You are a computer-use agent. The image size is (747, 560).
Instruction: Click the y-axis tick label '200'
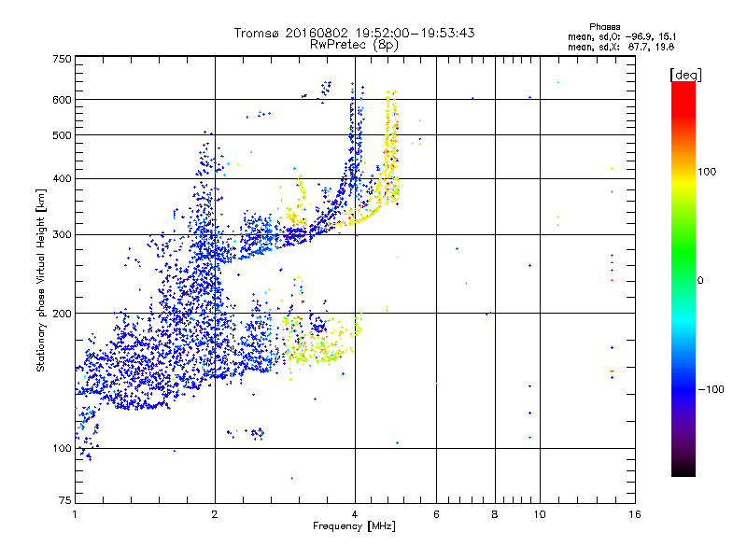(62, 314)
